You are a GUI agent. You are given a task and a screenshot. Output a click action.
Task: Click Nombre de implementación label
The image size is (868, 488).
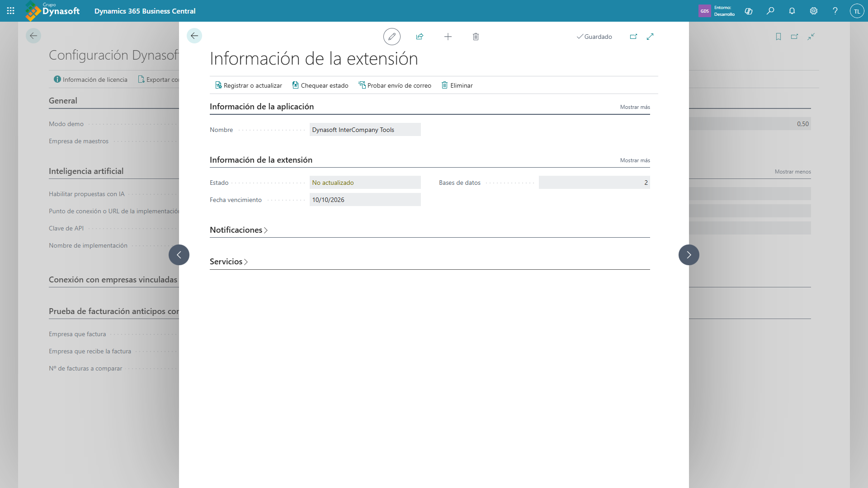tap(88, 245)
